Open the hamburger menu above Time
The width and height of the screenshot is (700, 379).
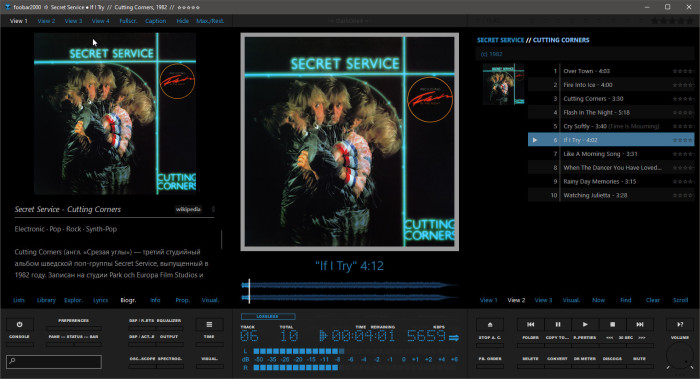[x=209, y=325]
